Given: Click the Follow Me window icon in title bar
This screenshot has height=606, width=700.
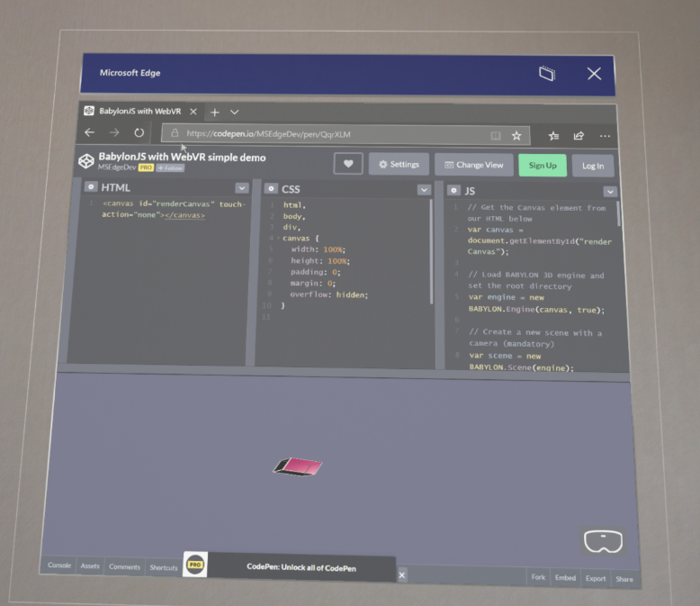Looking at the screenshot, I should point(547,73).
